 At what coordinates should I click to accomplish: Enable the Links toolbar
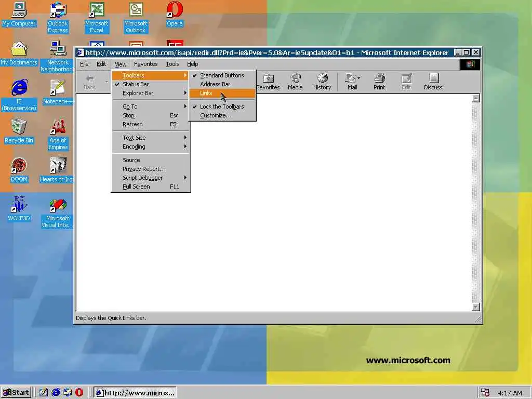pyautogui.click(x=222, y=93)
